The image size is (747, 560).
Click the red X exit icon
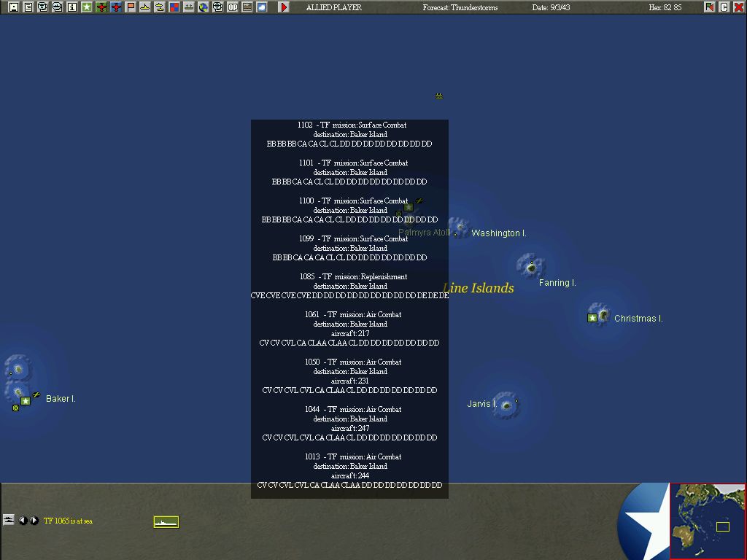click(739, 7)
